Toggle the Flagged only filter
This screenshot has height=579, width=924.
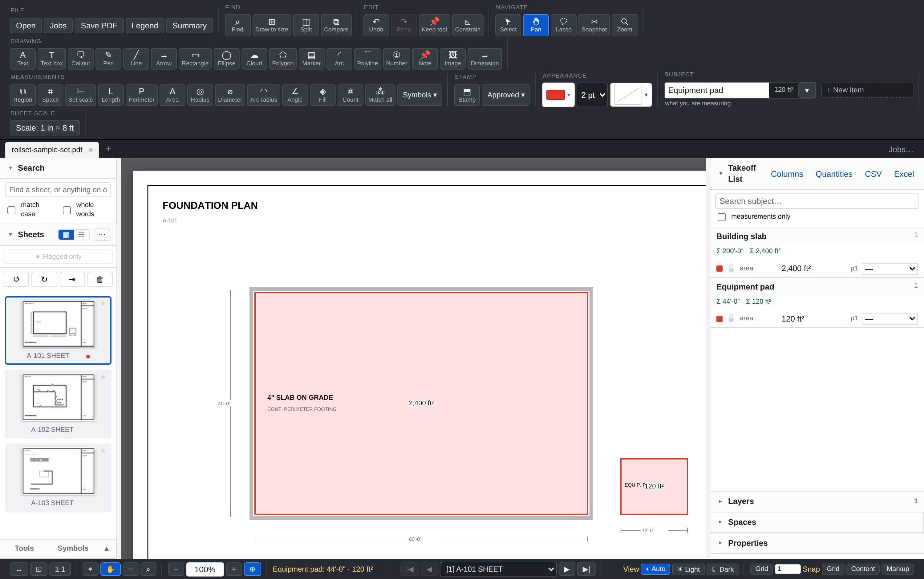(x=58, y=256)
